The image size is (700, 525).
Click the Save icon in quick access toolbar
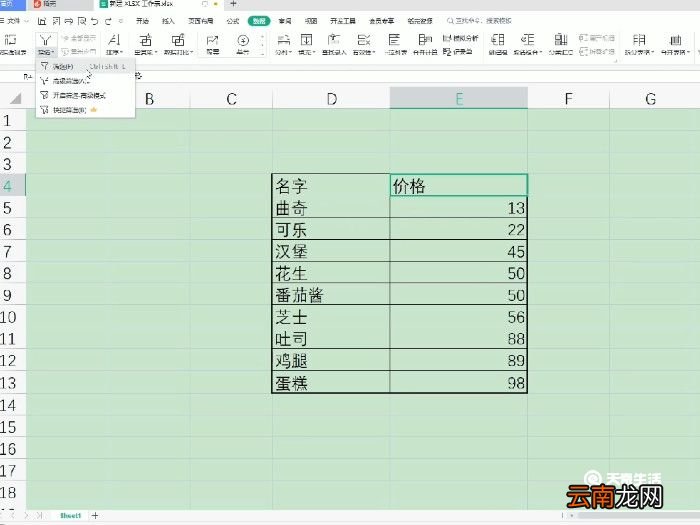[42, 21]
